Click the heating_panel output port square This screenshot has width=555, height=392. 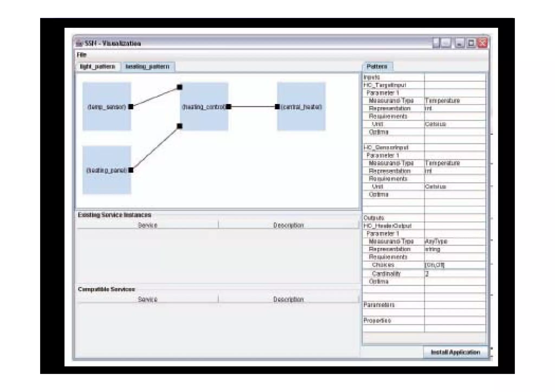coord(131,170)
